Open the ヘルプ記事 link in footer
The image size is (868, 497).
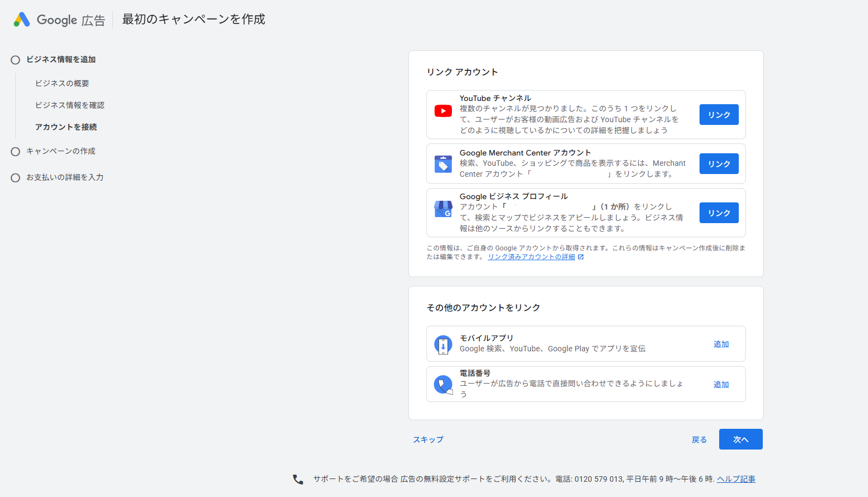coord(736,479)
